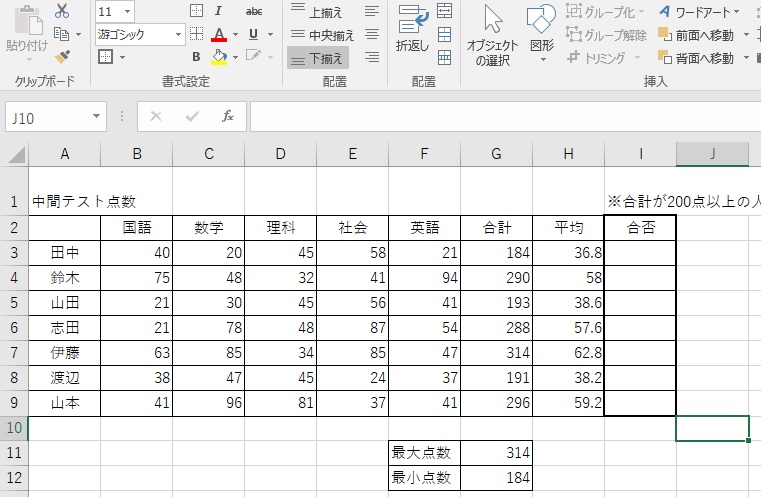Click the yellow fill color bucket
This screenshot has height=497, width=761.
[219, 57]
